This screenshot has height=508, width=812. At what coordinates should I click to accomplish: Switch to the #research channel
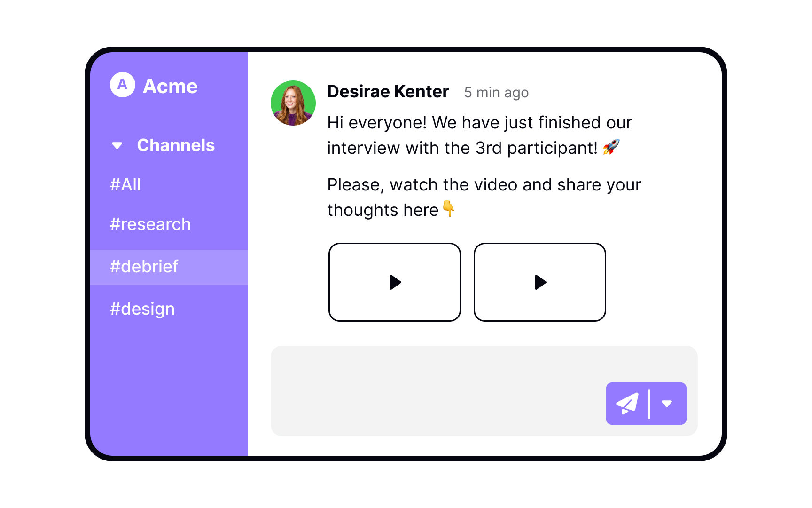[150, 224]
